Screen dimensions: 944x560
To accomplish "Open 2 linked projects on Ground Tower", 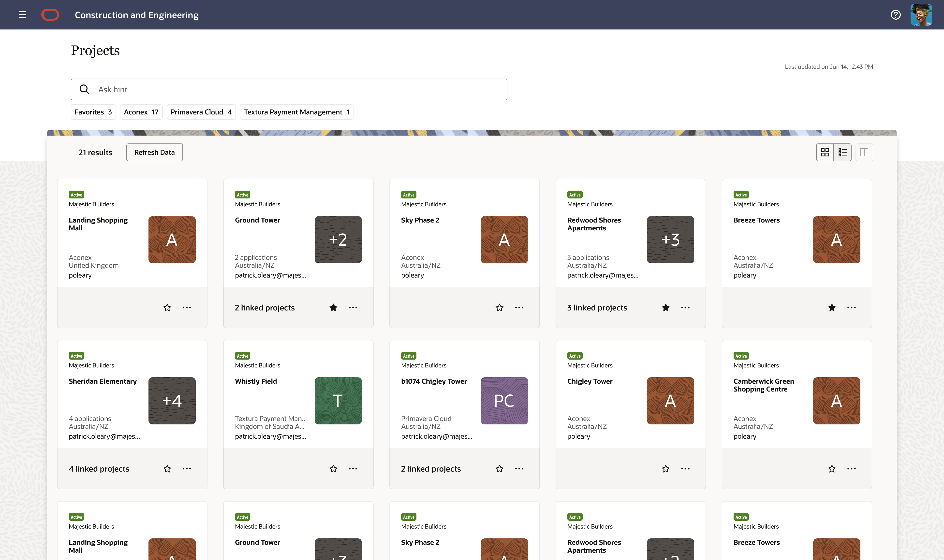I will click(265, 308).
